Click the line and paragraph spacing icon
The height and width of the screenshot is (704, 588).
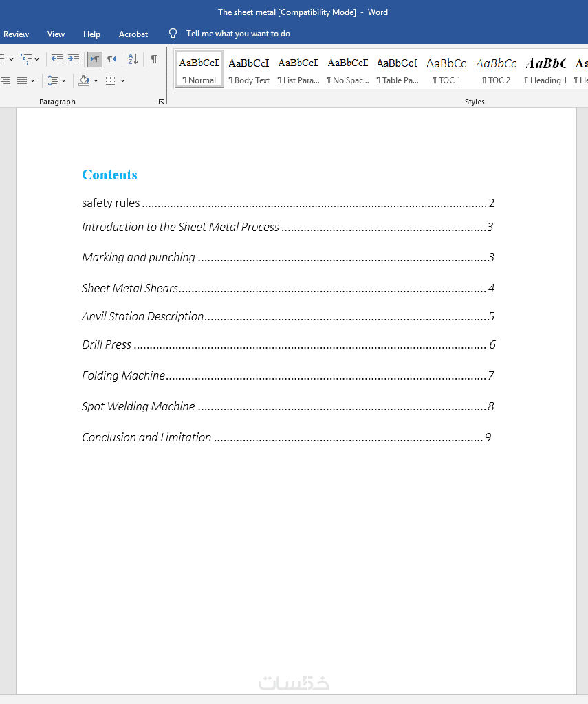[x=52, y=80]
